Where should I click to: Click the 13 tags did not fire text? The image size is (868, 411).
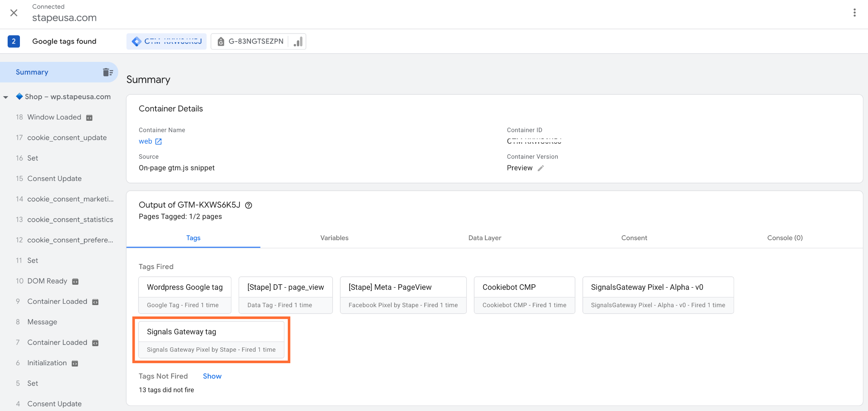(x=167, y=390)
